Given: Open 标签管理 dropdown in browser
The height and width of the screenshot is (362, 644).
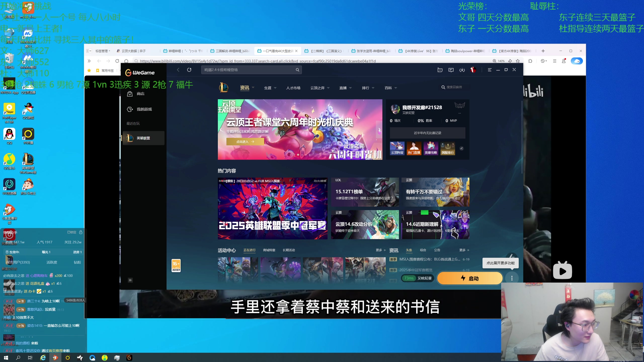Looking at the screenshot, I should (x=103, y=51).
